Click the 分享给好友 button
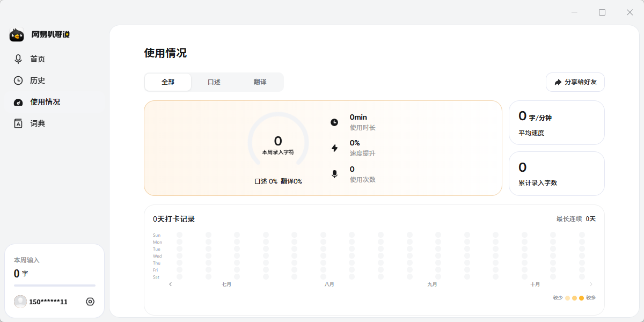 575,82
